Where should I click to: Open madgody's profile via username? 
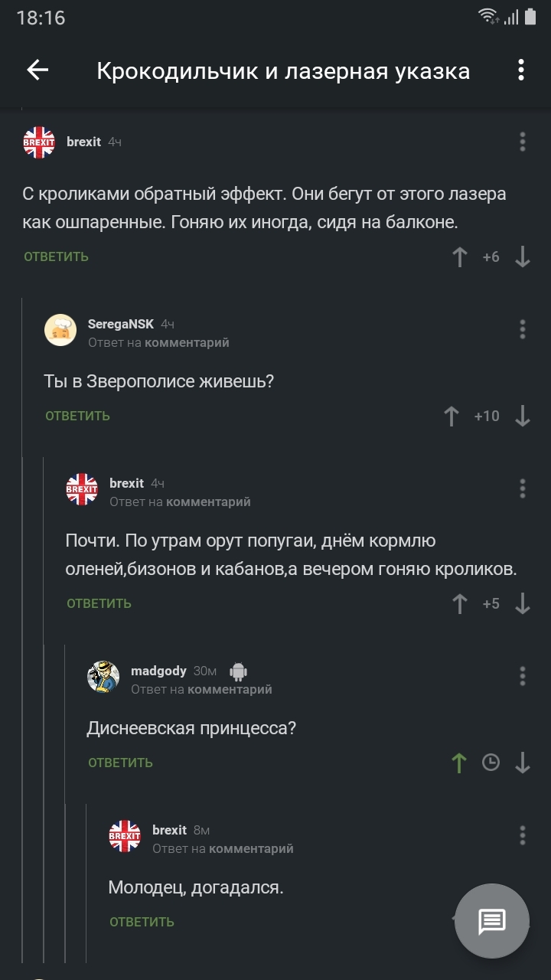pos(158,671)
